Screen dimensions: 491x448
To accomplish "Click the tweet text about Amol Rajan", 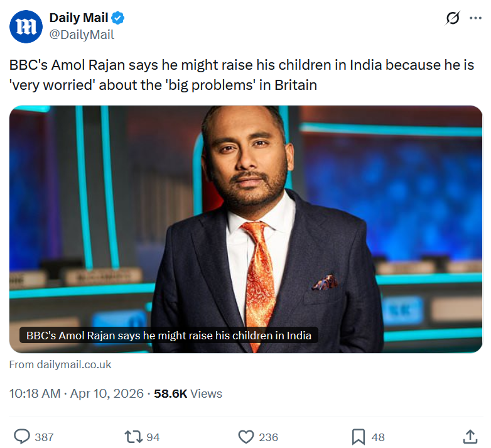I will (242, 74).
